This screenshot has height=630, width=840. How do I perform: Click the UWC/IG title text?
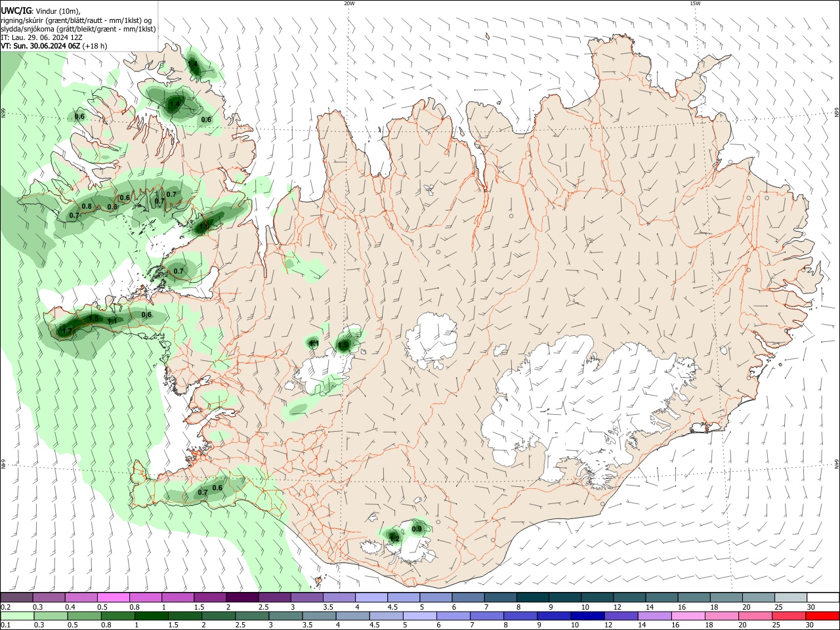[x=16, y=11]
